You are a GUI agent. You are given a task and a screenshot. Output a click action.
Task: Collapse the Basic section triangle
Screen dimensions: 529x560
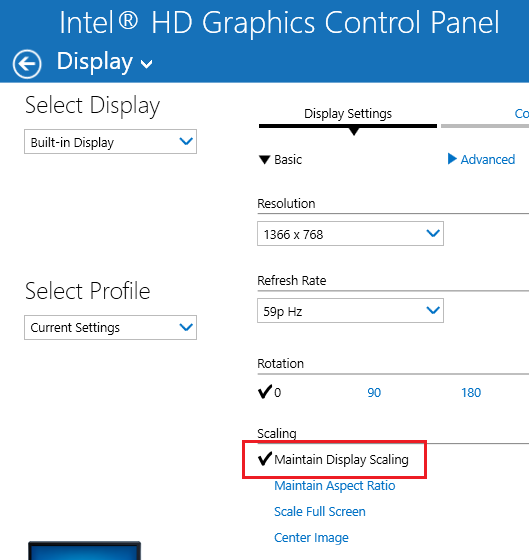(264, 160)
